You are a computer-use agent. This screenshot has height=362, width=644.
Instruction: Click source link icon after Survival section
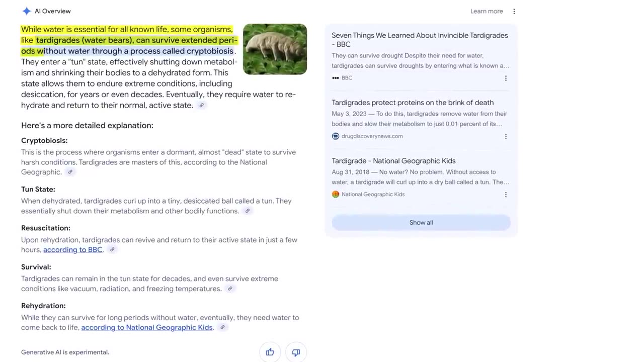tap(230, 289)
